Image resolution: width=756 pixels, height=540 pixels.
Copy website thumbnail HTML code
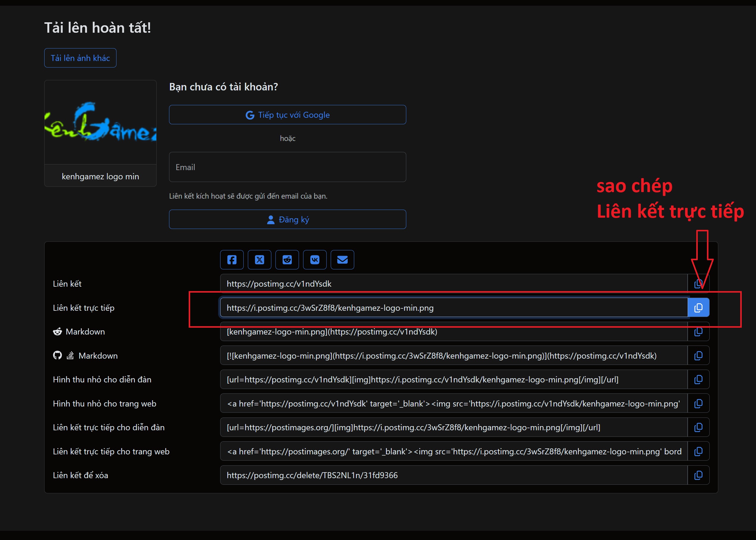698,404
